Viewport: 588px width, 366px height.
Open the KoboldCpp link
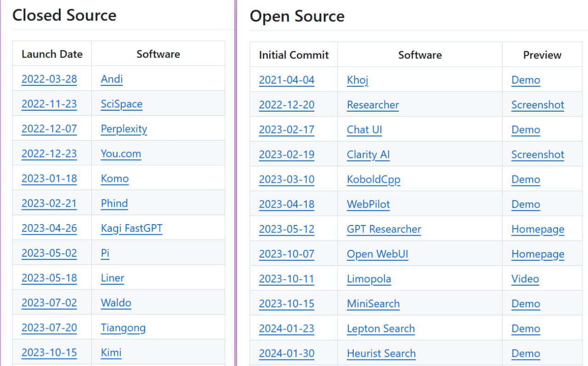pos(373,180)
